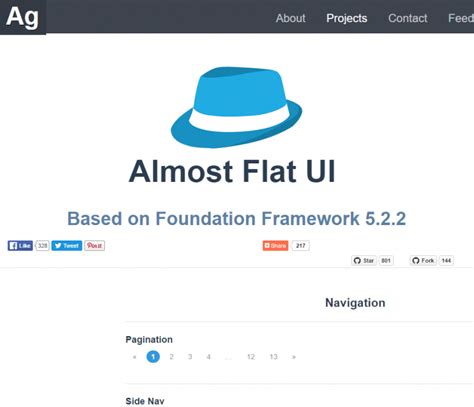The image size is (474, 407).
Task: Select page 4 in pagination
Action: [x=208, y=357]
